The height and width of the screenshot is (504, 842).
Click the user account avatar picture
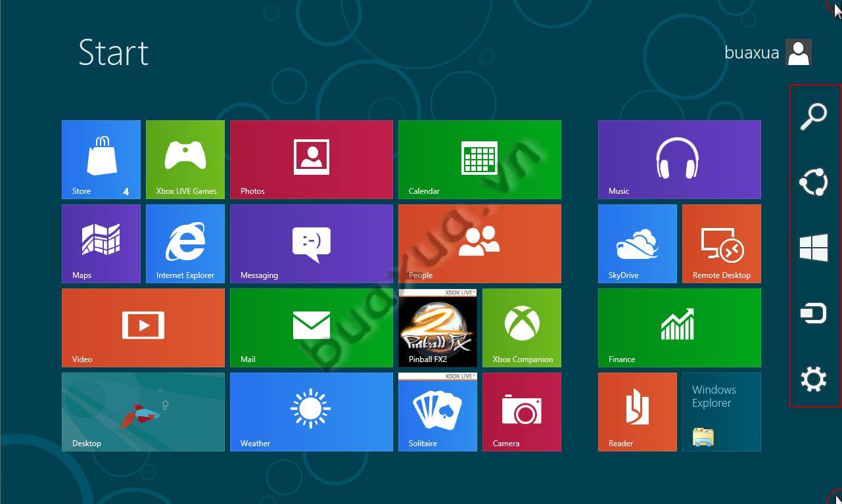click(x=799, y=53)
